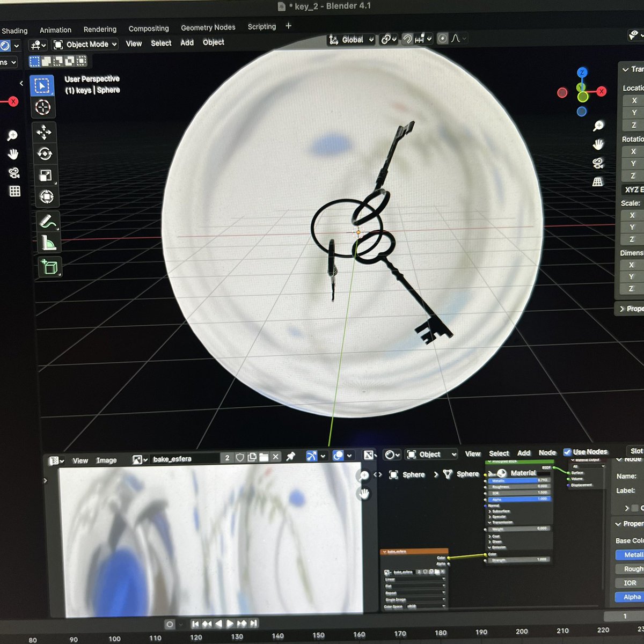The height and width of the screenshot is (644, 644).
Task: Click the red X axis on navigation gizmo
Action: [602, 92]
